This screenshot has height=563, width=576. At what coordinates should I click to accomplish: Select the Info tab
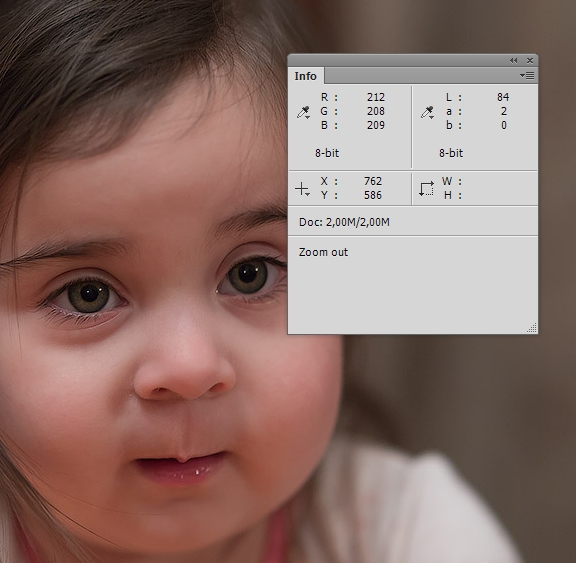[x=306, y=76]
